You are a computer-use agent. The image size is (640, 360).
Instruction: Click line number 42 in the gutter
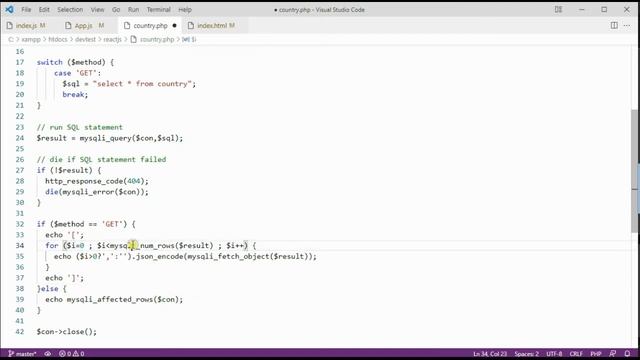[x=20, y=331]
